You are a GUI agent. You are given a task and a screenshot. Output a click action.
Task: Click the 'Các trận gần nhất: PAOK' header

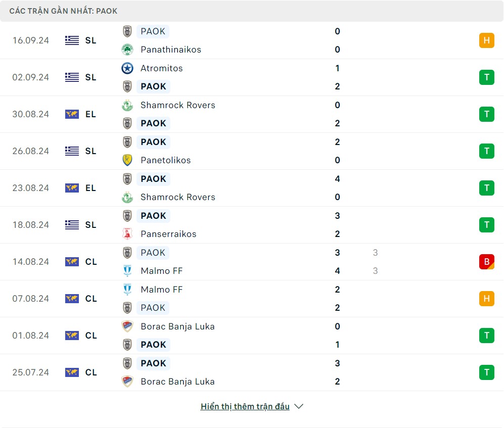coord(63,11)
